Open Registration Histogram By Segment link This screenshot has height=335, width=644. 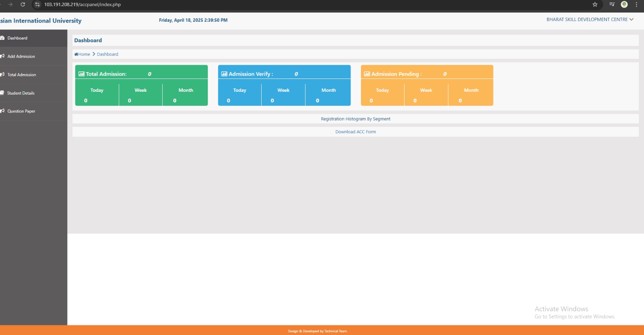tap(355, 119)
